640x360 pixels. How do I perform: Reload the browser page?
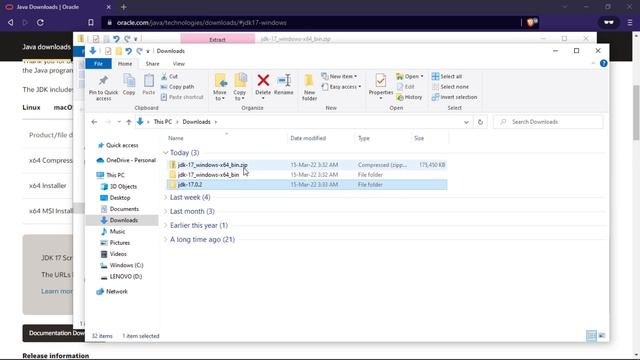click(40, 22)
